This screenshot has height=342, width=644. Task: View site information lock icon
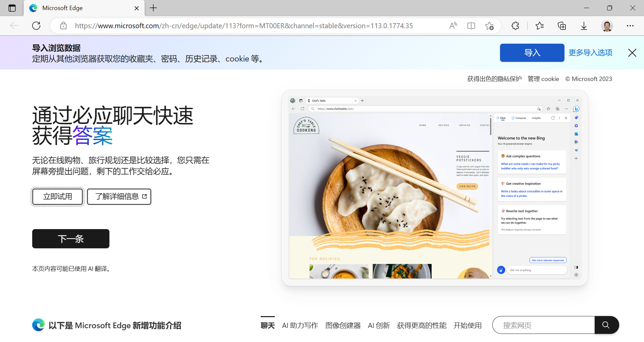[x=63, y=26]
